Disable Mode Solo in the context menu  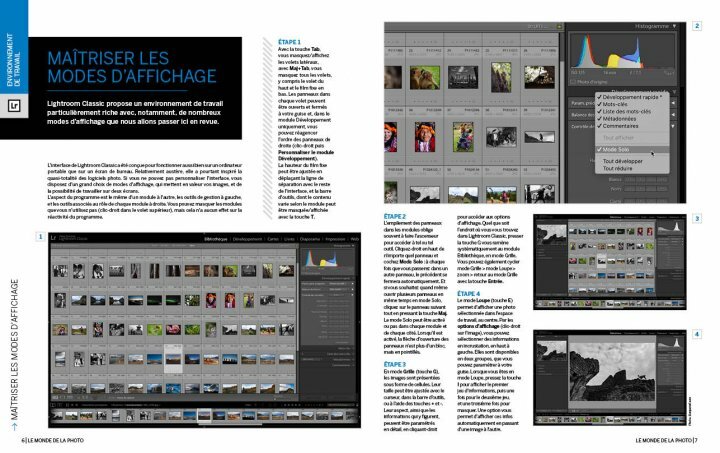(632, 150)
